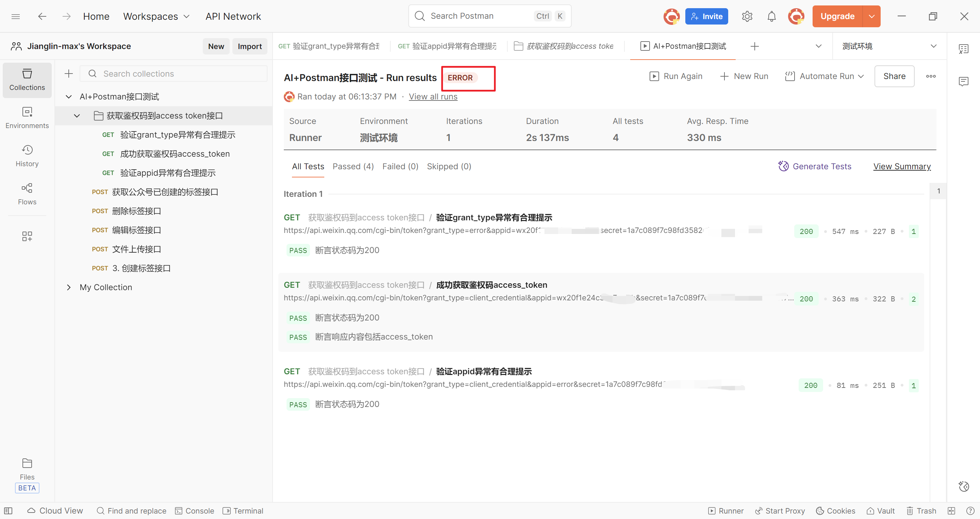Click the Home menu item
980x519 pixels.
pyautogui.click(x=96, y=16)
